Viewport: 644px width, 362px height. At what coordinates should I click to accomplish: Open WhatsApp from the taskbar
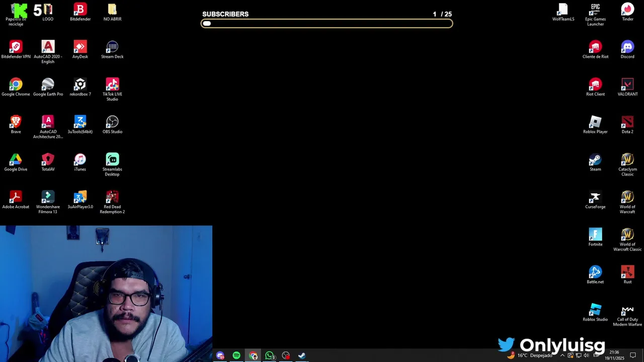tap(270, 355)
